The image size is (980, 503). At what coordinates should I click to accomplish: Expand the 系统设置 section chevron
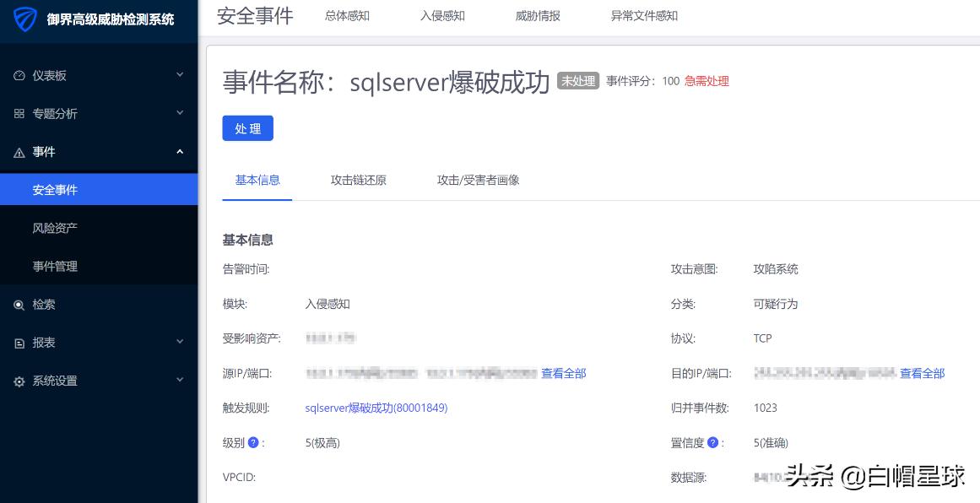(x=179, y=381)
